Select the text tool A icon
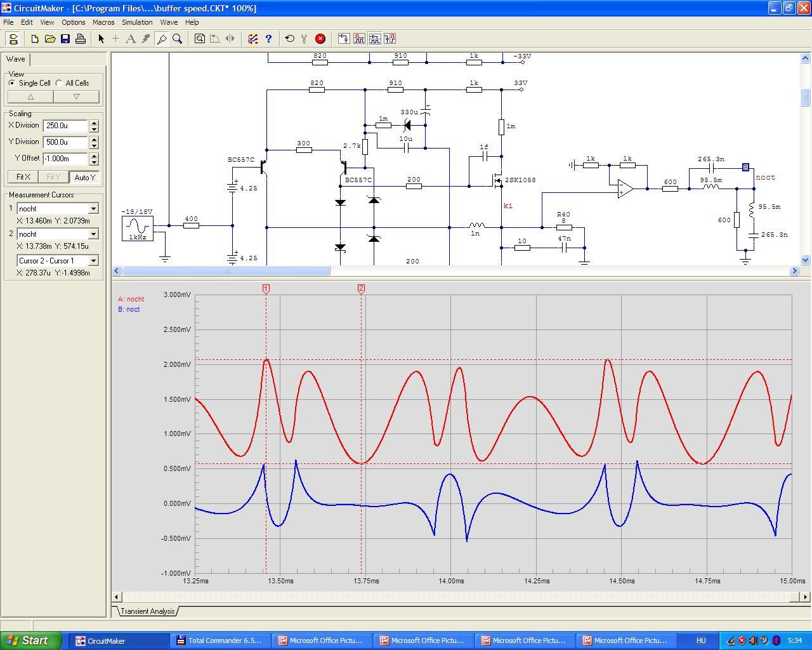The image size is (812, 650). (131, 39)
